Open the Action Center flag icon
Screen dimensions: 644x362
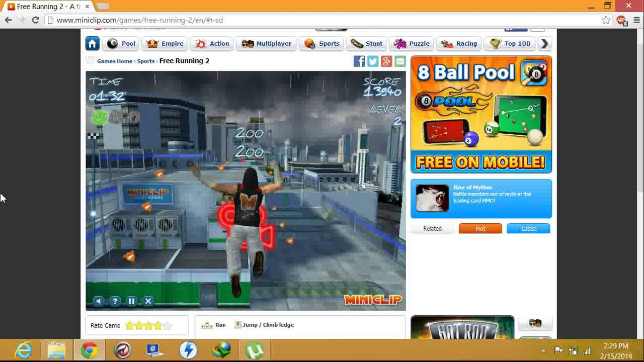coord(558,350)
